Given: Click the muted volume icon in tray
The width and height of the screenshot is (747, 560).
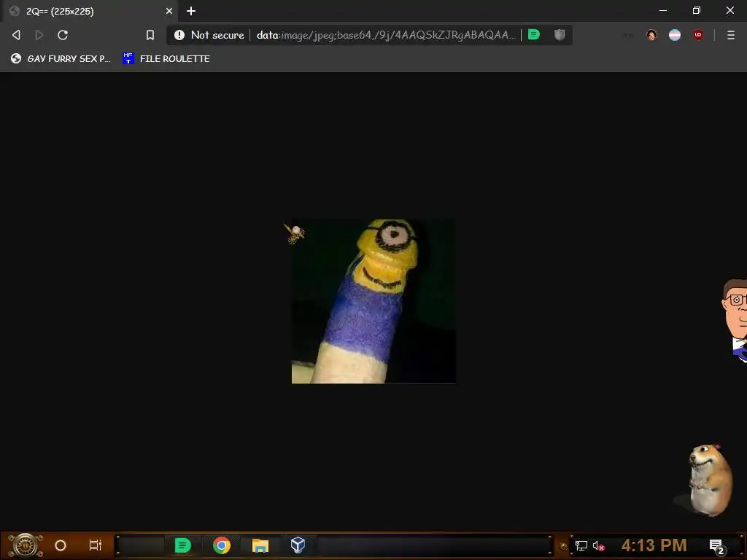Looking at the screenshot, I should (x=598, y=545).
